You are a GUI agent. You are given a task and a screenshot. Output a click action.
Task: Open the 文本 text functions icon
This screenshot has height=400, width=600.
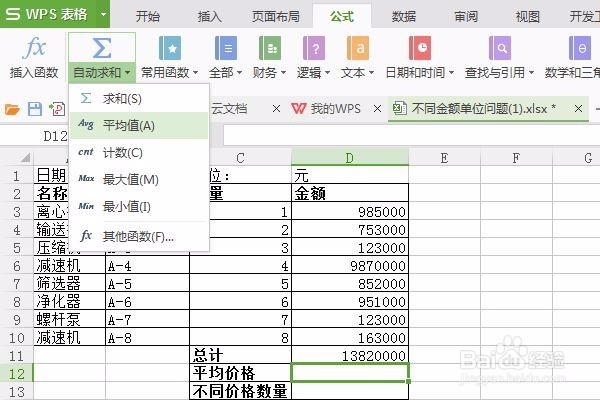358,48
